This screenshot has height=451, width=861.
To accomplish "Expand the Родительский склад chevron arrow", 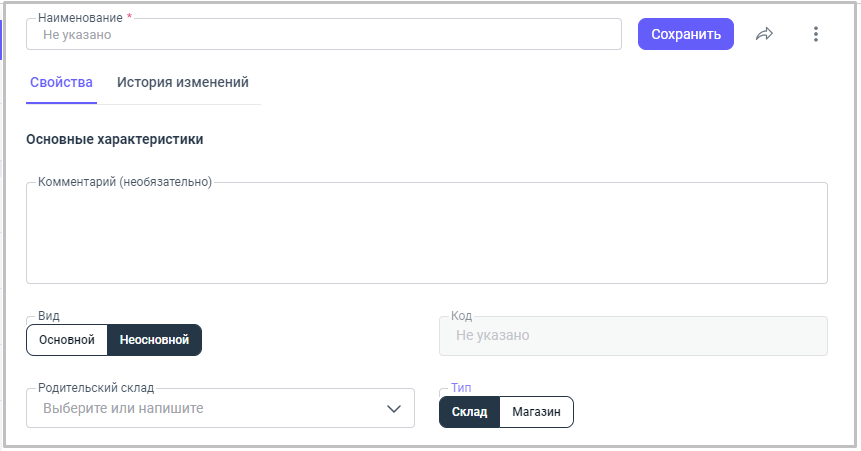I will point(394,409).
